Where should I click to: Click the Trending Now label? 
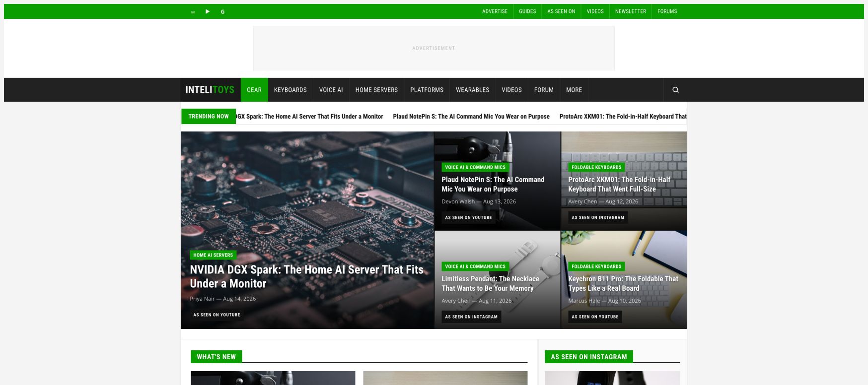coord(209,117)
